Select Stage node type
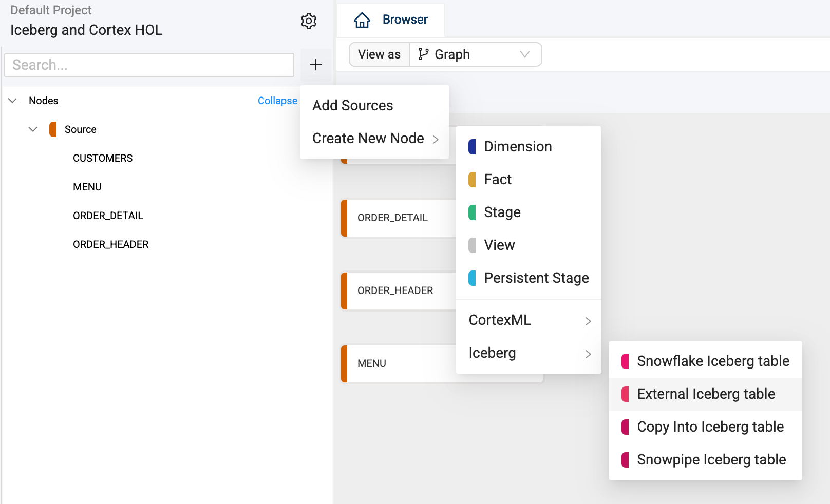The height and width of the screenshot is (504, 830). [529, 212]
